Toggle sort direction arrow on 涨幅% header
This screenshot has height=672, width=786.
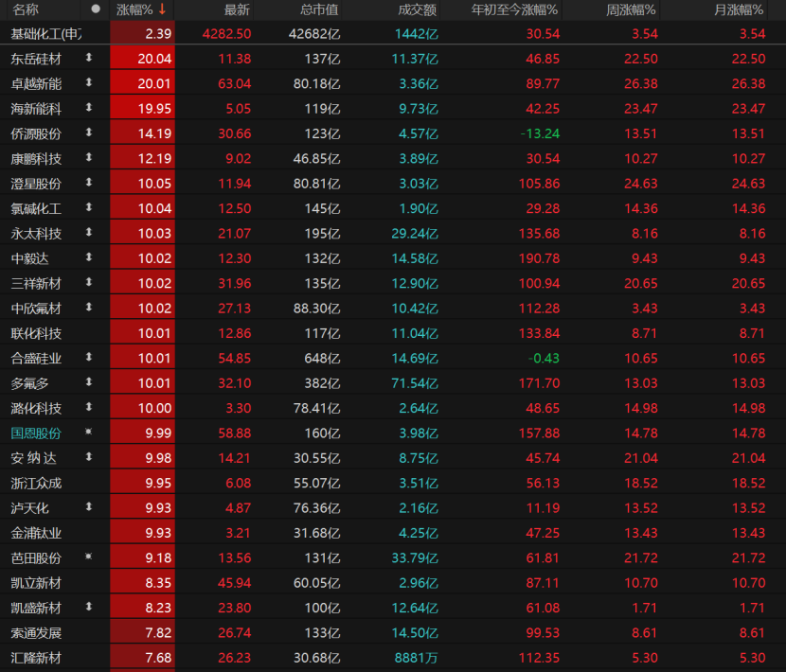[x=162, y=9]
